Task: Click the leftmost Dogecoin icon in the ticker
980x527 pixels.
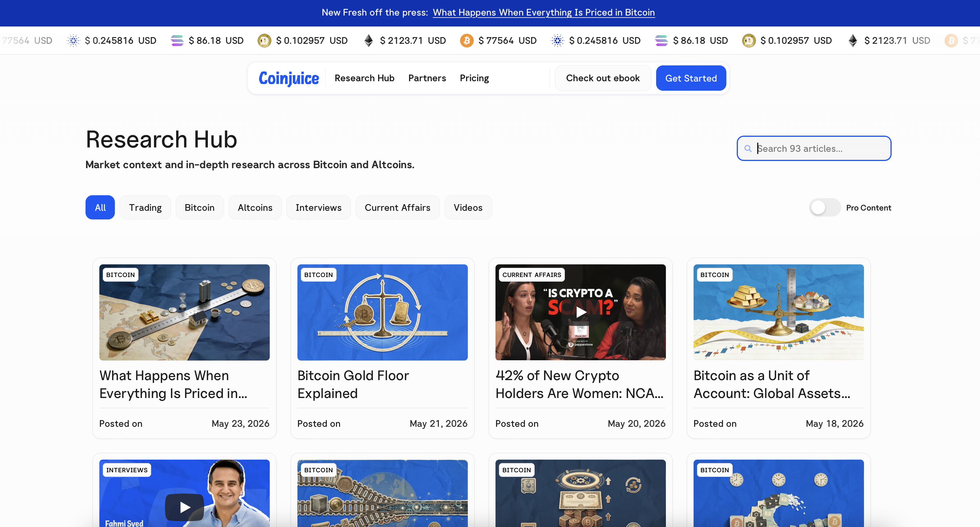Action: [x=264, y=40]
